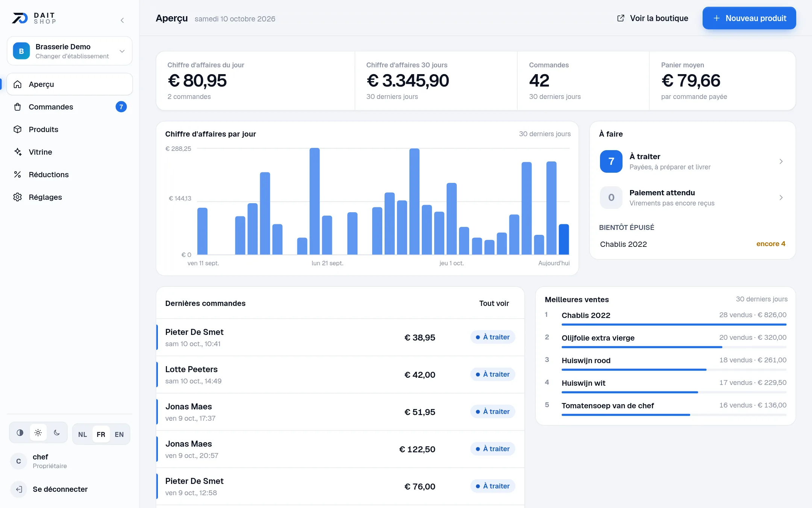Viewport: 812px width, 508px height.
Task: Click the Nouveau produit button
Action: (x=749, y=18)
